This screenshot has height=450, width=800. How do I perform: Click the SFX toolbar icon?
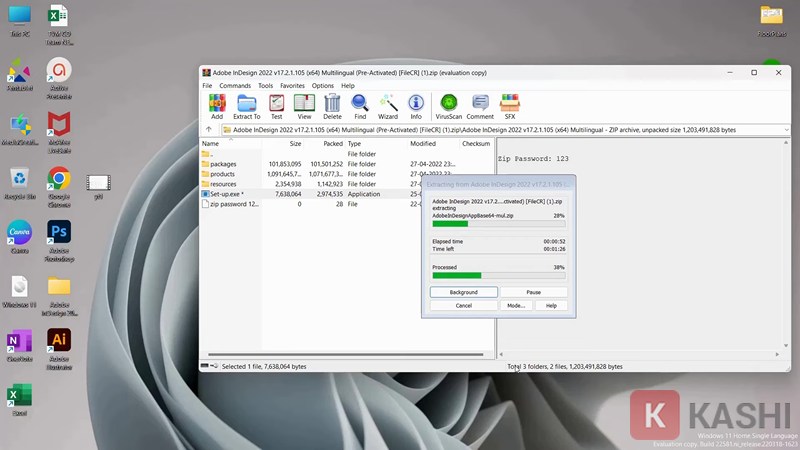(x=510, y=107)
